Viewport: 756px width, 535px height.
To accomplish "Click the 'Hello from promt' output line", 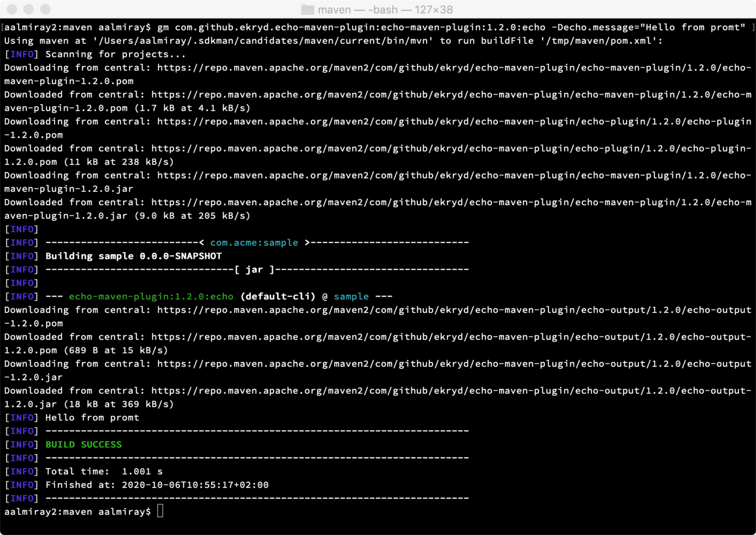I will point(92,417).
